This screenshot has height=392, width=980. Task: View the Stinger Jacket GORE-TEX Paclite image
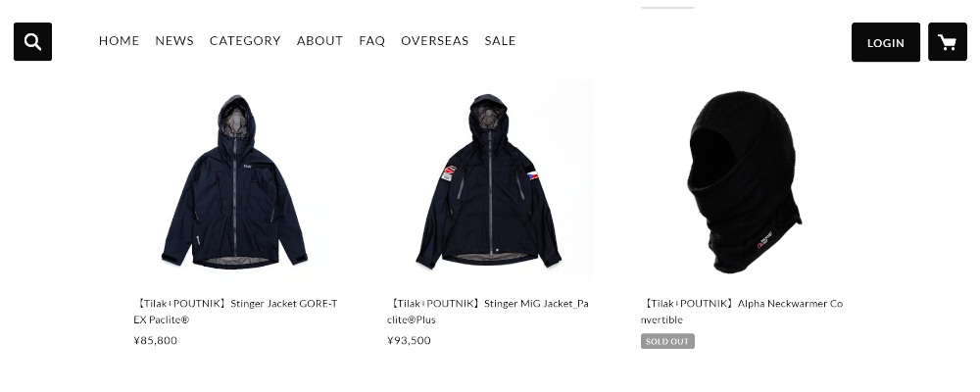click(x=235, y=182)
